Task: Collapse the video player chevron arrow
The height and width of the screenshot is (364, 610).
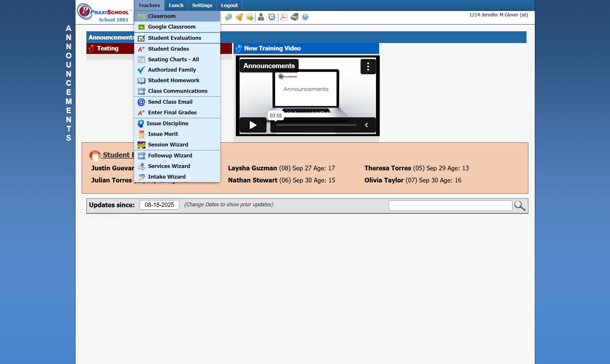Action: click(366, 125)
